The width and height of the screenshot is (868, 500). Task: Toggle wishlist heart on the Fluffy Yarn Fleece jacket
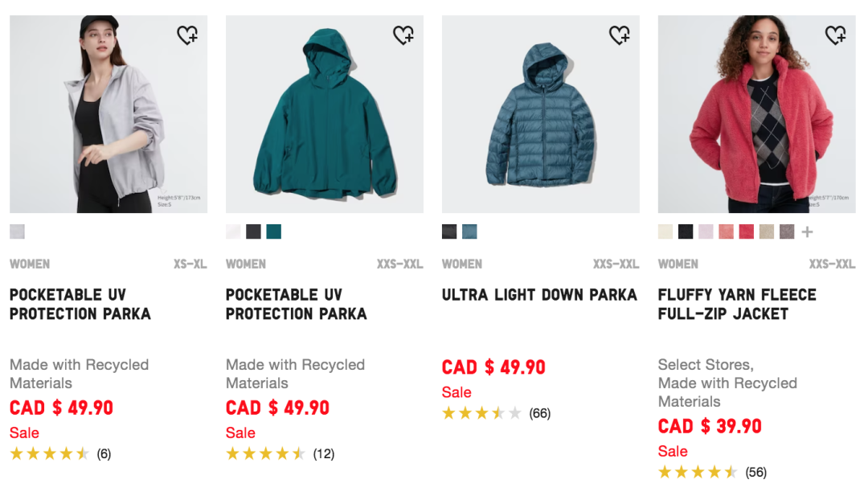tap(837, 35)
